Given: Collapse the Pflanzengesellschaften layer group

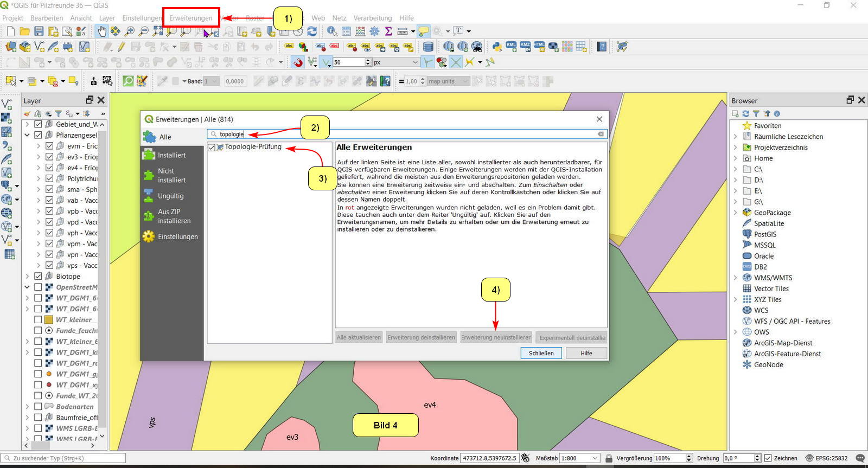Looking at the screenshot, I should click(x=27, y=135).
